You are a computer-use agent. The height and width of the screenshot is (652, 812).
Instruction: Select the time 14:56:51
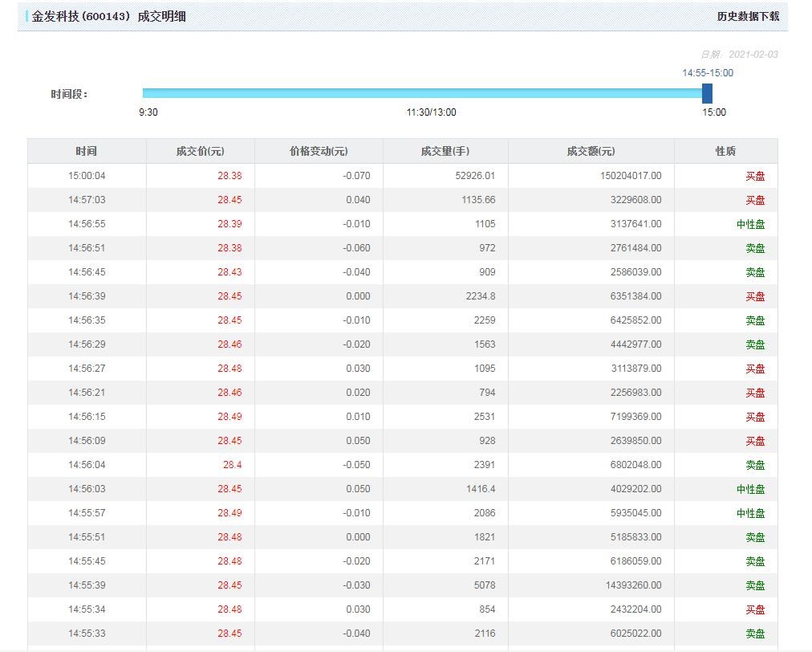pyautogui.click(x=87, y=248)
